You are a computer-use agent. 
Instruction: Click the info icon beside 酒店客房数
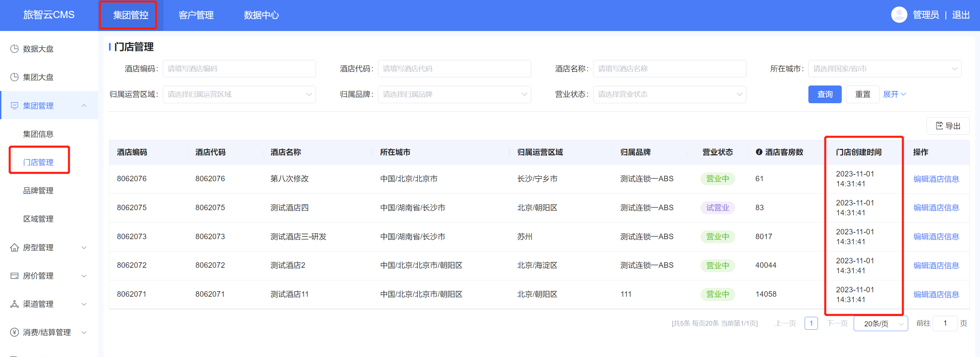click(x=759, y=152)
